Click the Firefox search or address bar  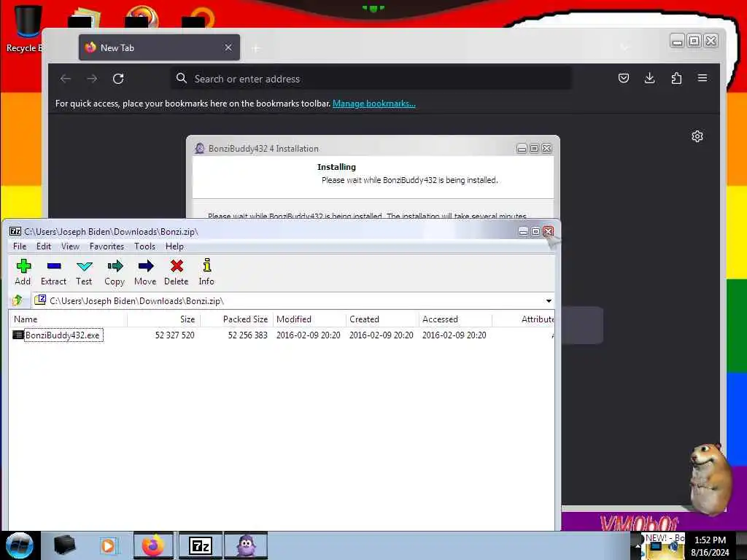tap(371, 79)
